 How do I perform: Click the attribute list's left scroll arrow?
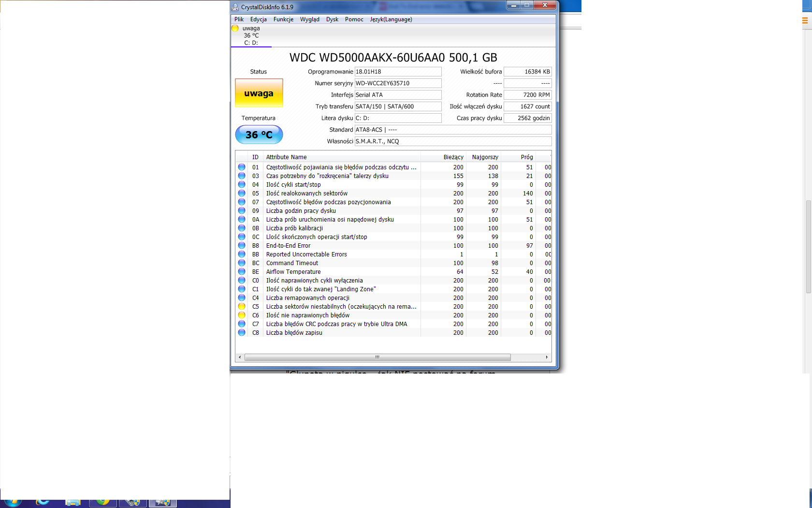pos(240,357)
